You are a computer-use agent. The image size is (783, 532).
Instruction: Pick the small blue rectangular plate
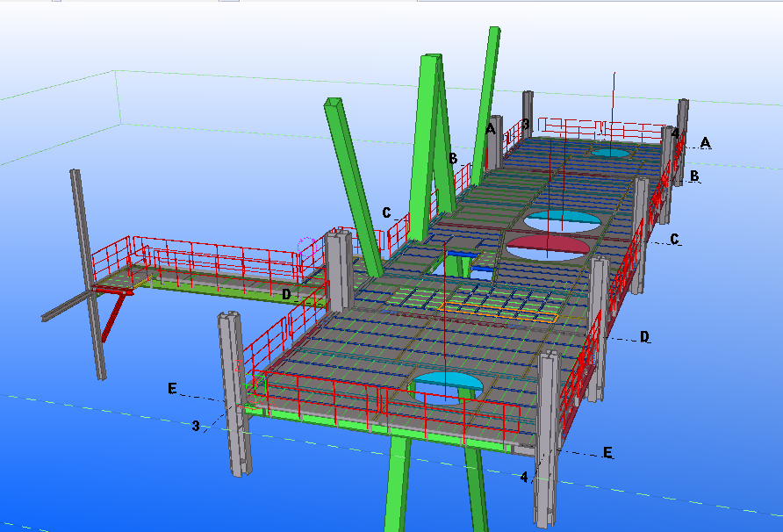pyautogui.click(x=458, y=254)
